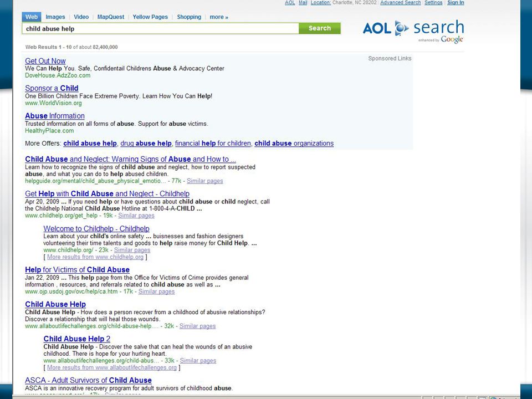Switch to the Images tab
The height and width of the screenshot is (399, 532).
point(55,17)
